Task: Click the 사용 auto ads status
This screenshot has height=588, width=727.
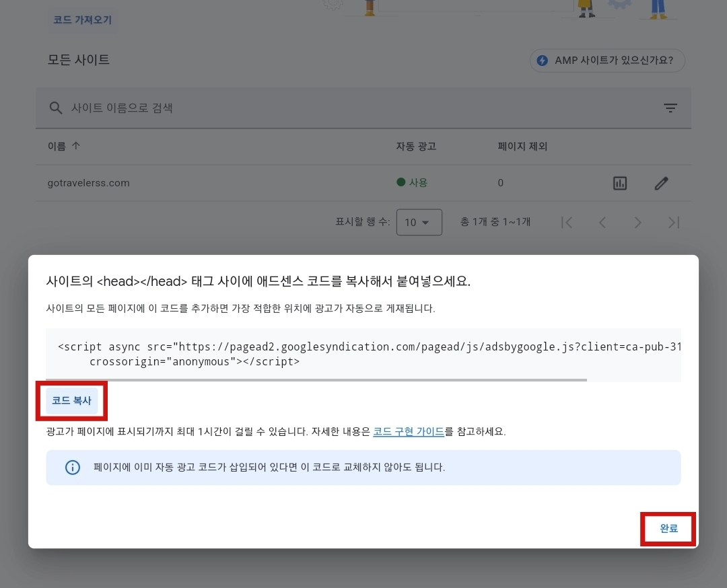Action: (x=412, y=182)
